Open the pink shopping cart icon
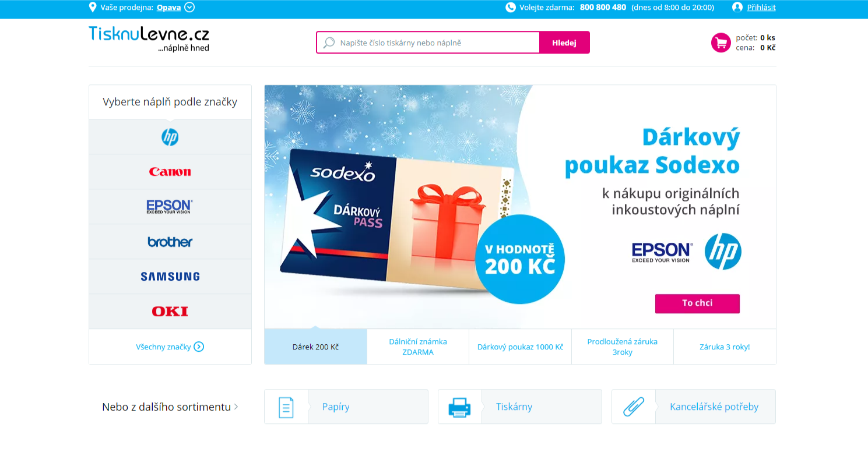This screenshot has height=449, width=868. tap(721, 43)
